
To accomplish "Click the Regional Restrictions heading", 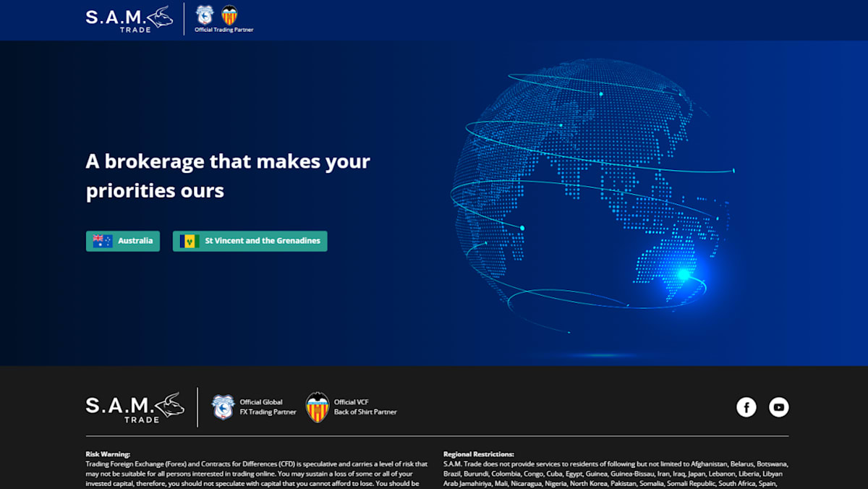I will 478,454.
